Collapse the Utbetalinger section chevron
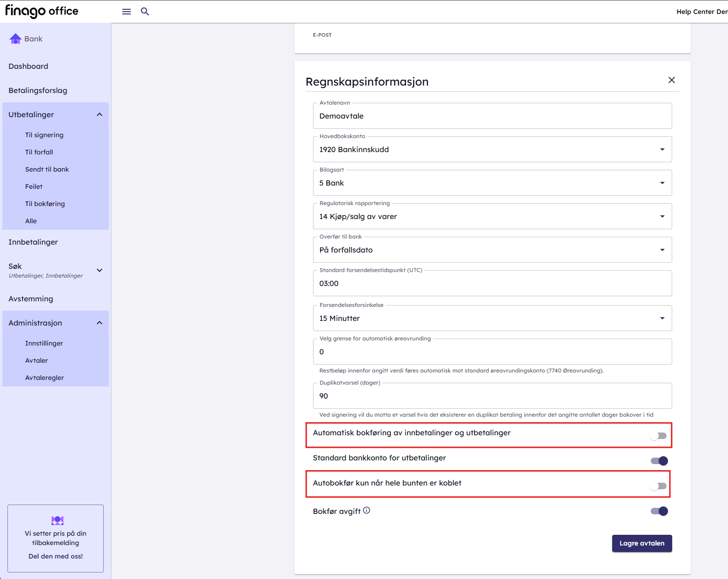Screen dimensions: 728x579 tap(100, 114)
